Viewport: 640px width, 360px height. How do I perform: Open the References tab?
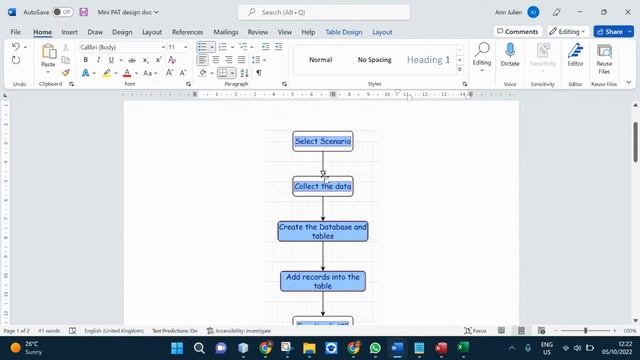click(x=187, y=32)
